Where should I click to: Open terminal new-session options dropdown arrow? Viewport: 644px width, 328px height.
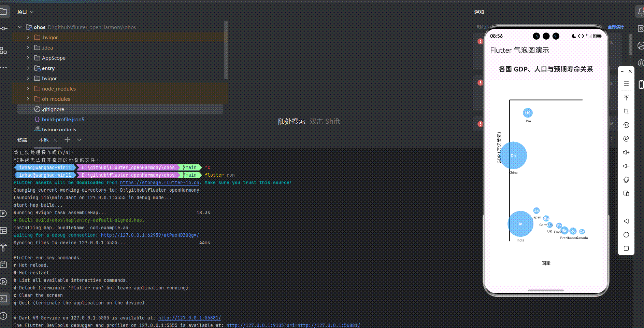tap(79, 140)
